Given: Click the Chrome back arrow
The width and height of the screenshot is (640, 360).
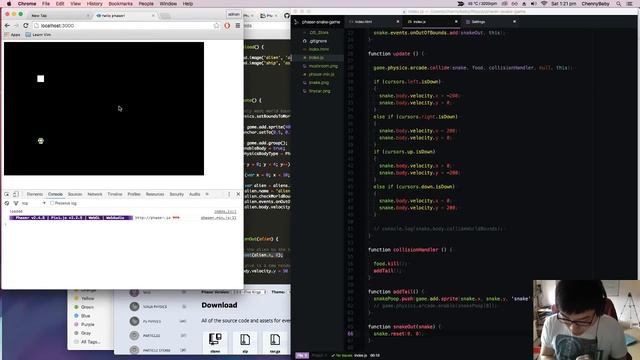Looking at the screenshot, I should pos(7,25).
